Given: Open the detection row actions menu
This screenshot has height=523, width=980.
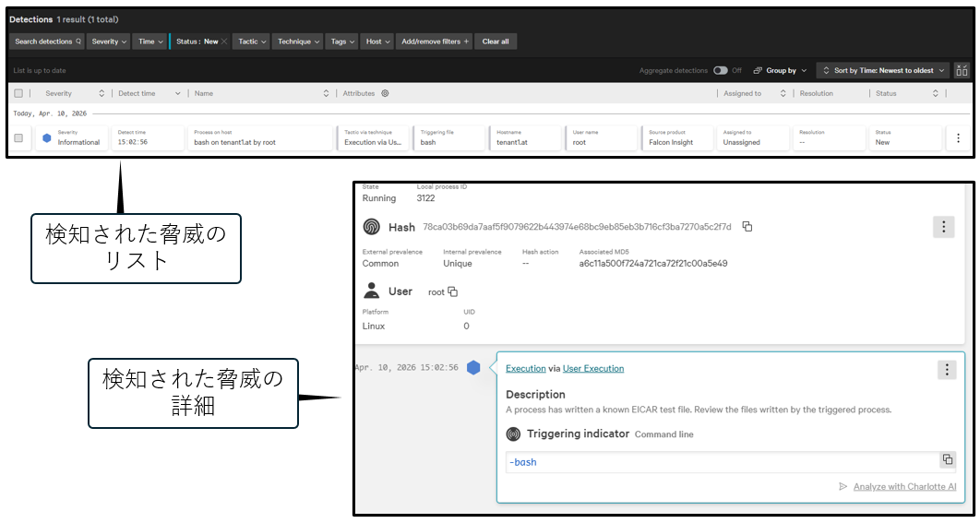Looking at the screenshot, I should [958, 138].
